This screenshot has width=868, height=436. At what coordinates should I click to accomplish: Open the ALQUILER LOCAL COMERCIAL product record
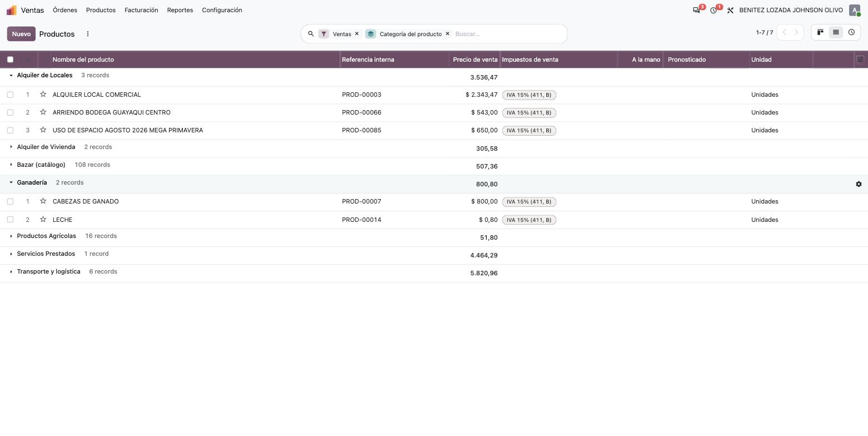97,95
